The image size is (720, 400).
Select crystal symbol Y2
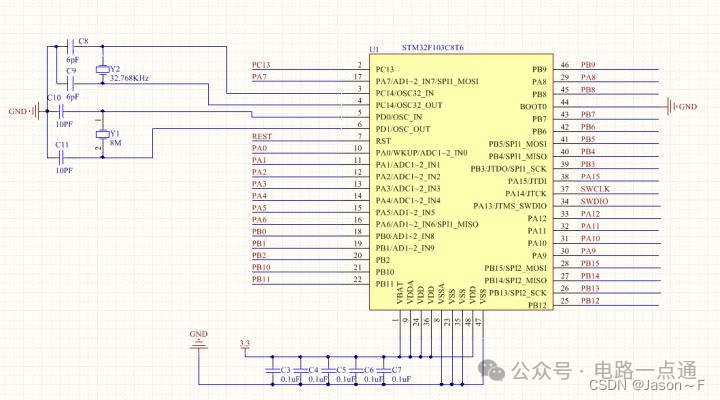(x=102, y=69)
